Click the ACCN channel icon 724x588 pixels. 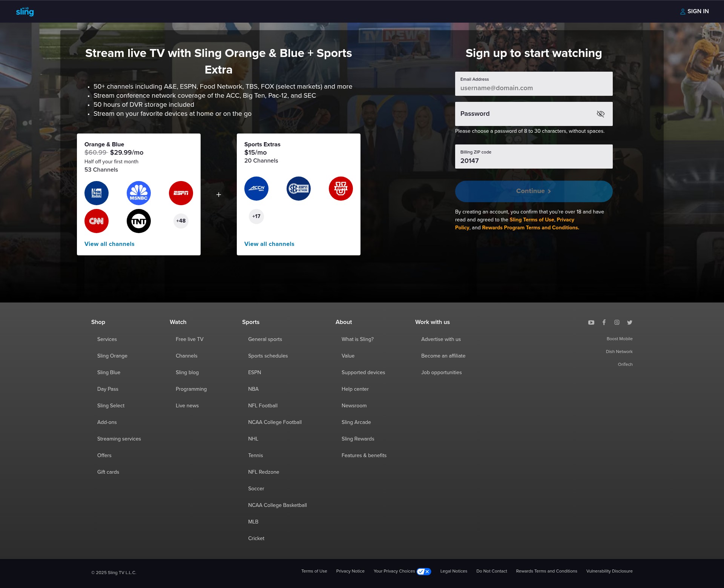(256, 189)
